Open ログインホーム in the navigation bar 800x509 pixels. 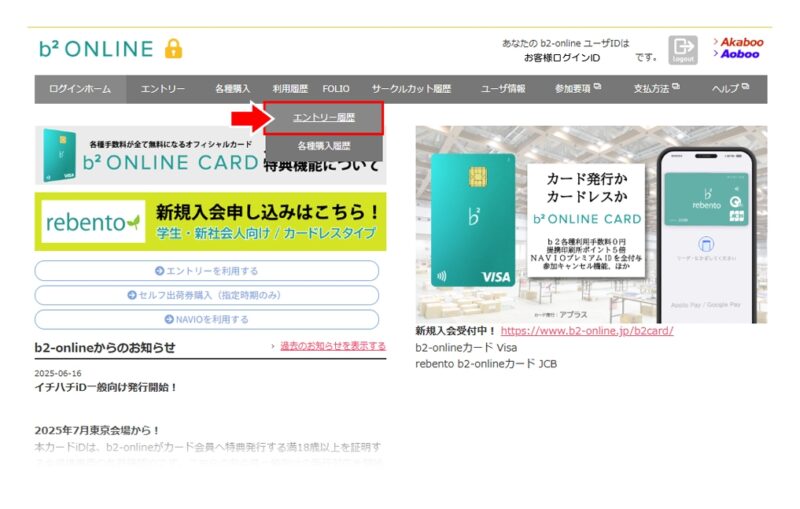(80, 89)
